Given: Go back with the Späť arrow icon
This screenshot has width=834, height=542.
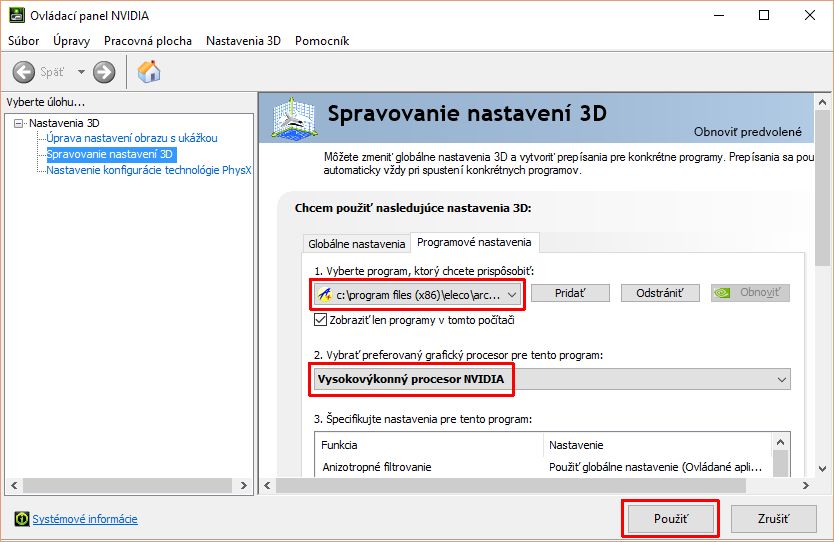Looking at the screenshot, I should tap(23, 72).
